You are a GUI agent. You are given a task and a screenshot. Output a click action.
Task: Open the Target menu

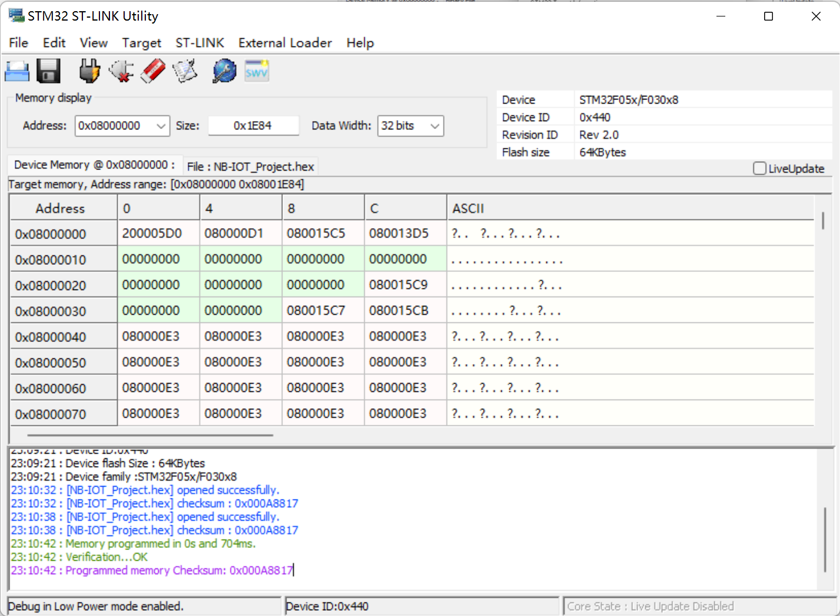pyautogui.click(x=141, y=43)
